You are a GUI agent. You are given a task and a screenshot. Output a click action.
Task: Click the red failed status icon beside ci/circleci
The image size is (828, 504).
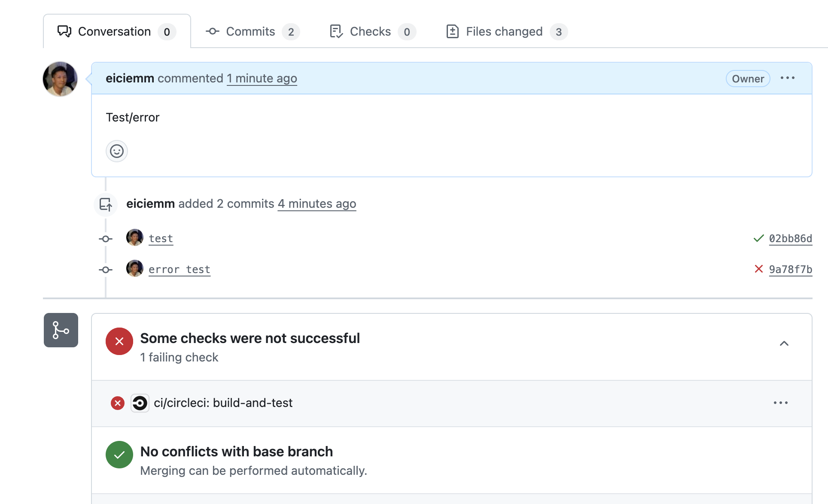coord(117,403)
